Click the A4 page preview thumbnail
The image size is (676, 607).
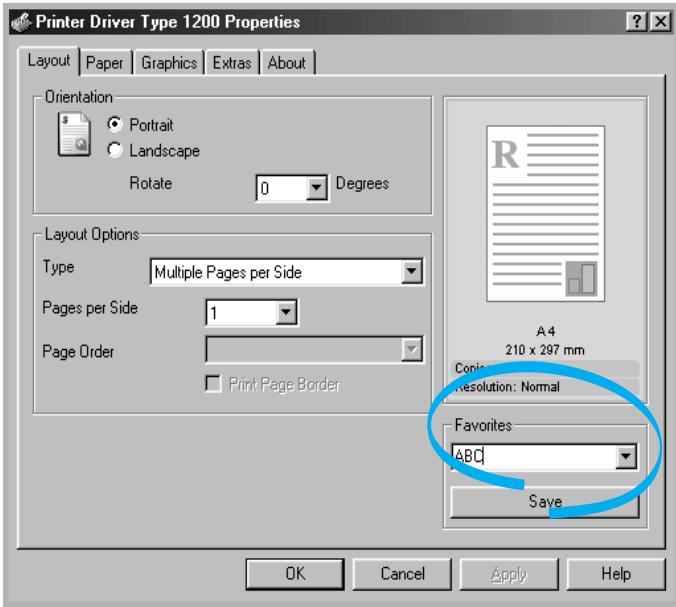[545, 214]
